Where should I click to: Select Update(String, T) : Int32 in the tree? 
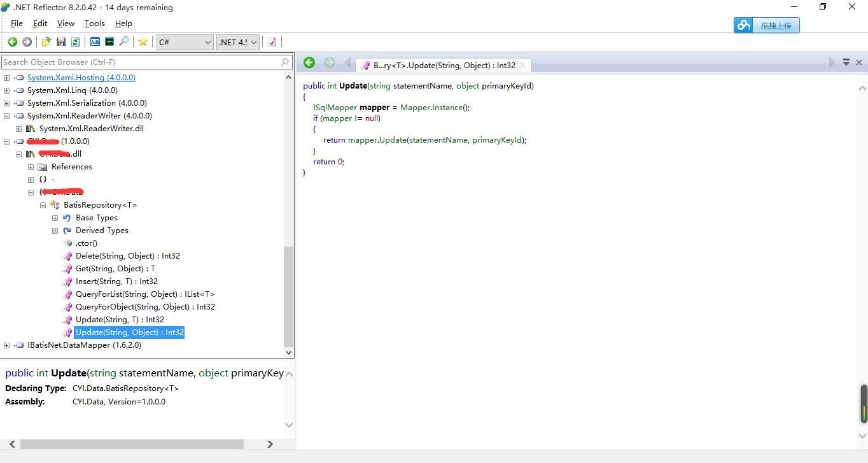120,320
